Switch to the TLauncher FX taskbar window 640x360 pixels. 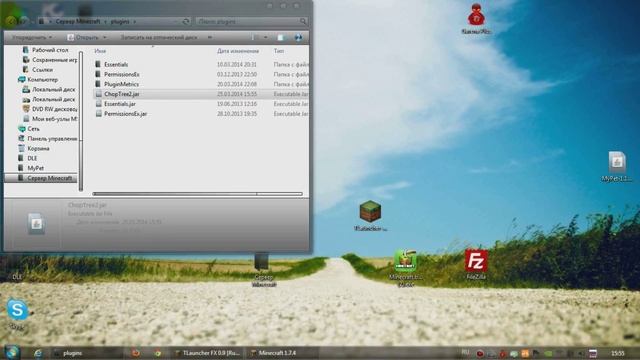coord(208,353)
